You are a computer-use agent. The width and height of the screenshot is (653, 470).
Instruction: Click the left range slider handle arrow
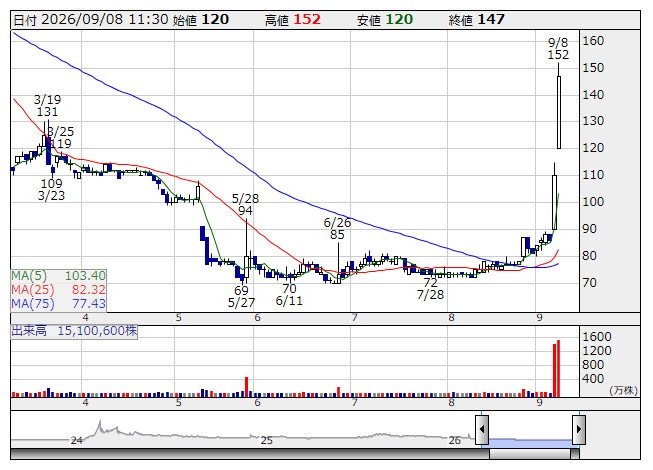(482, 429)
